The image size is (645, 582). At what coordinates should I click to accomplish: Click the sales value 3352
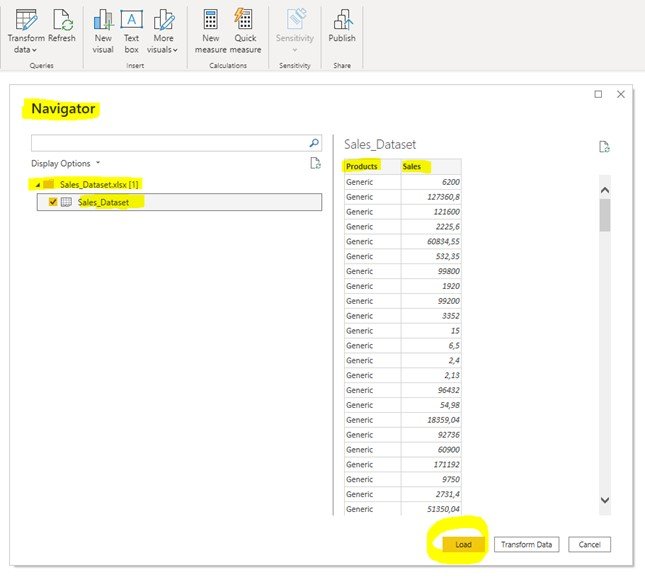coord(451,315)
